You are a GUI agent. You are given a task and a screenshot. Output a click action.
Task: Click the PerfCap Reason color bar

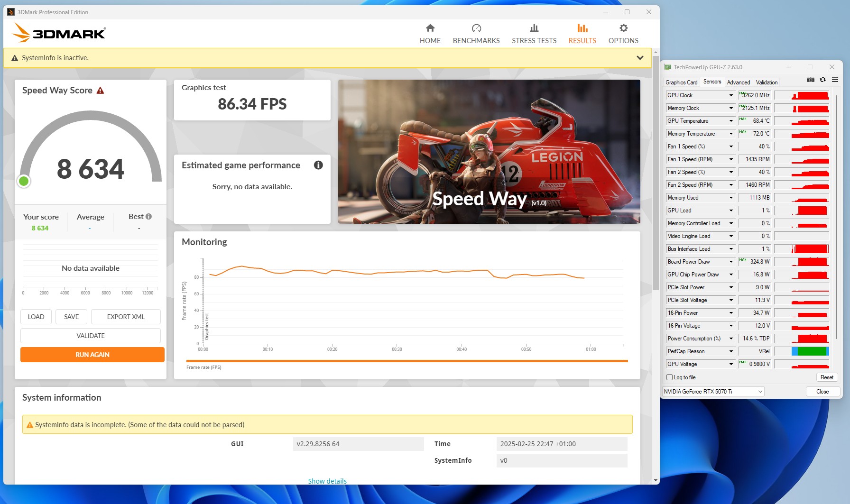810,351
